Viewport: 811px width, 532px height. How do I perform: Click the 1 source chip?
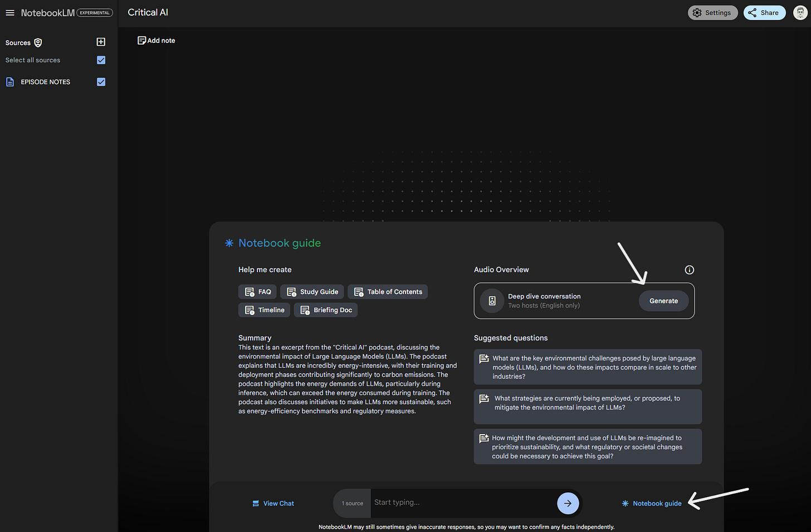(353, 504)
